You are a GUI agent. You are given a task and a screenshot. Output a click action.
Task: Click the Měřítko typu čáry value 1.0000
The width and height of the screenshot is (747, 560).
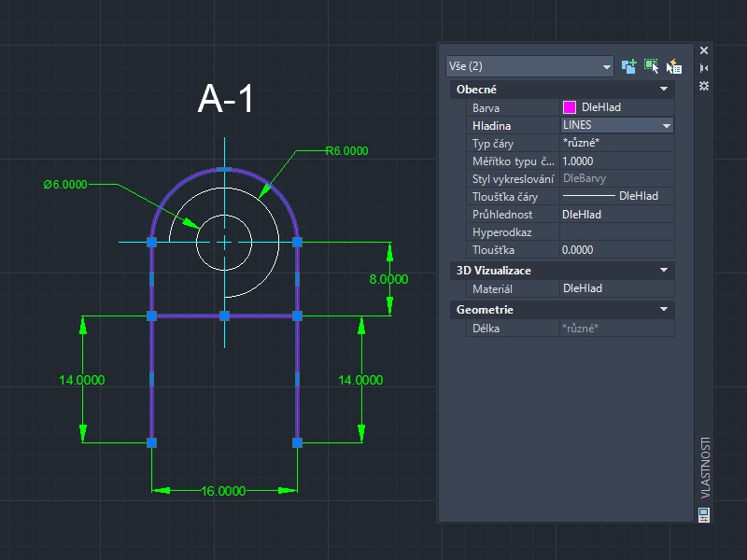(x=616, y=161)
